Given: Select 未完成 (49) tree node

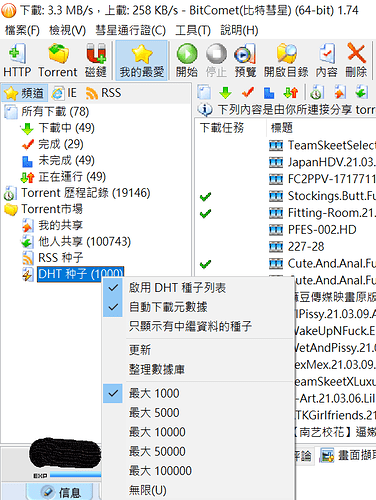Looking at the screenshot, I should pos(66,160).
